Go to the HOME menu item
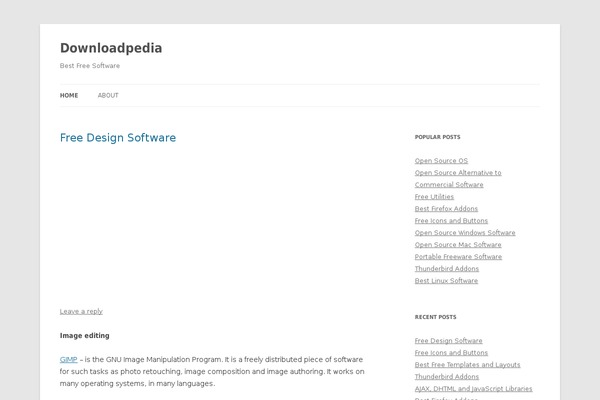The image size is (600, 400). pos(69,95)
